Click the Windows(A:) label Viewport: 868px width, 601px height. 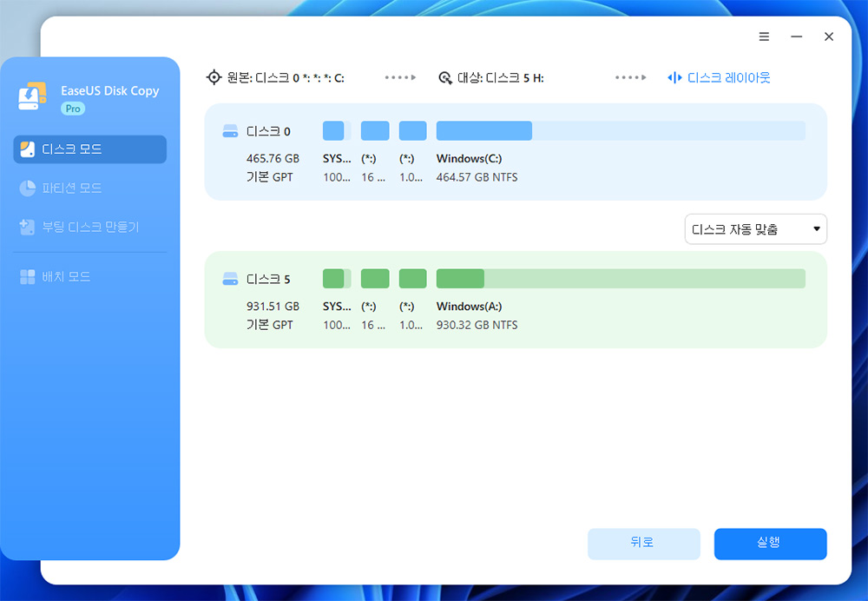point(469,307)
